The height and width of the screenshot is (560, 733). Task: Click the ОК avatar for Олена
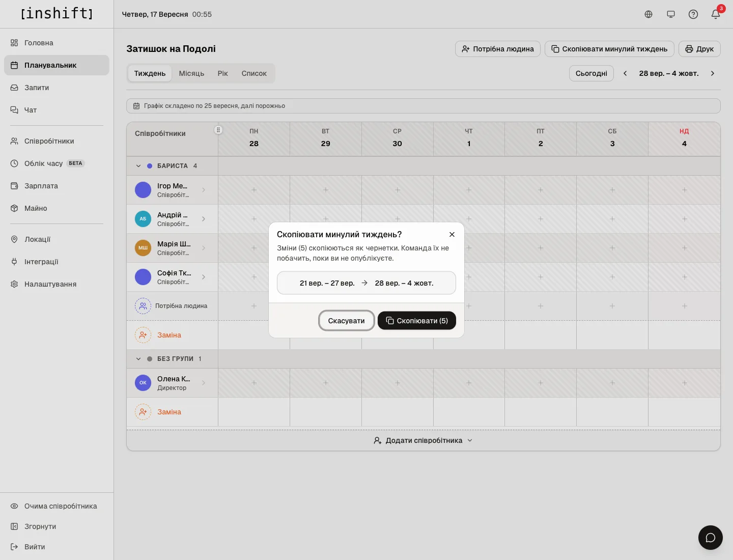143,383
